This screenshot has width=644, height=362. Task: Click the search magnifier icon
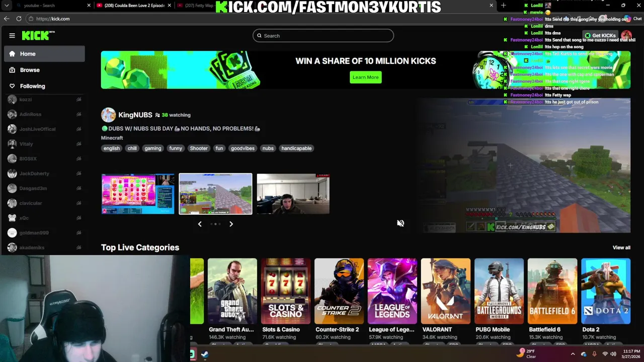(259, 36)
